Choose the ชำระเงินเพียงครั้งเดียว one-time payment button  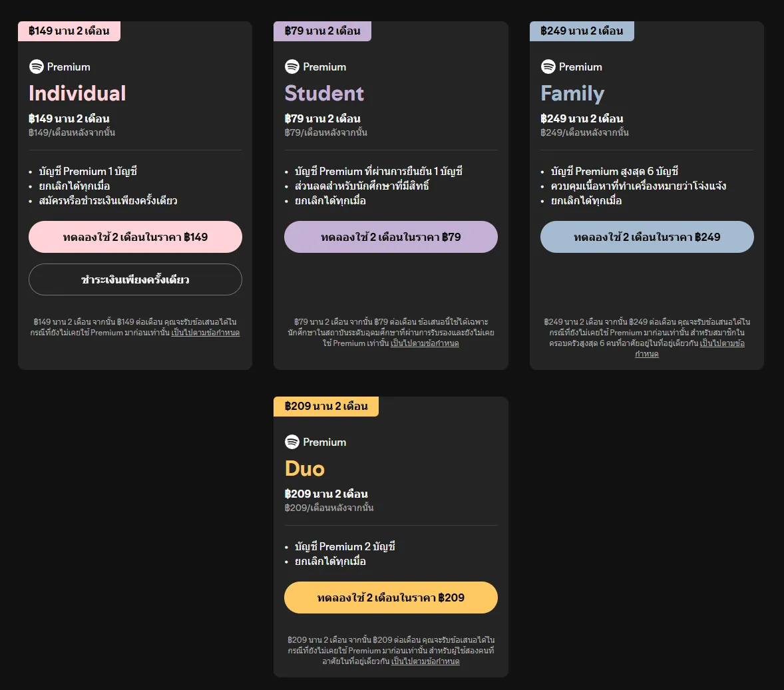[135, 279]
